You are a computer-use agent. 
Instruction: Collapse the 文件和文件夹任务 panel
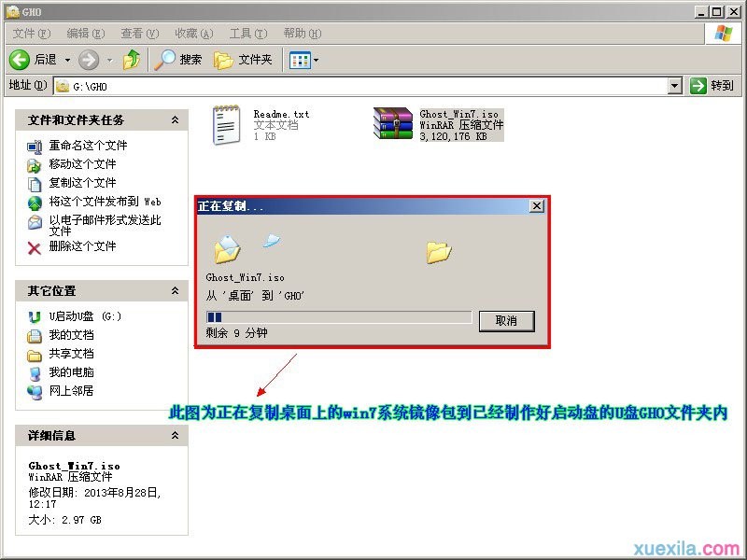[173, 119]
